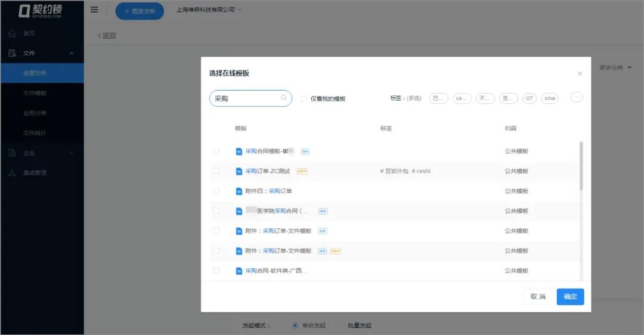This screenshot has height=335, width=644.
Task: Select the ichia tag filter
Action: point(550,98)
